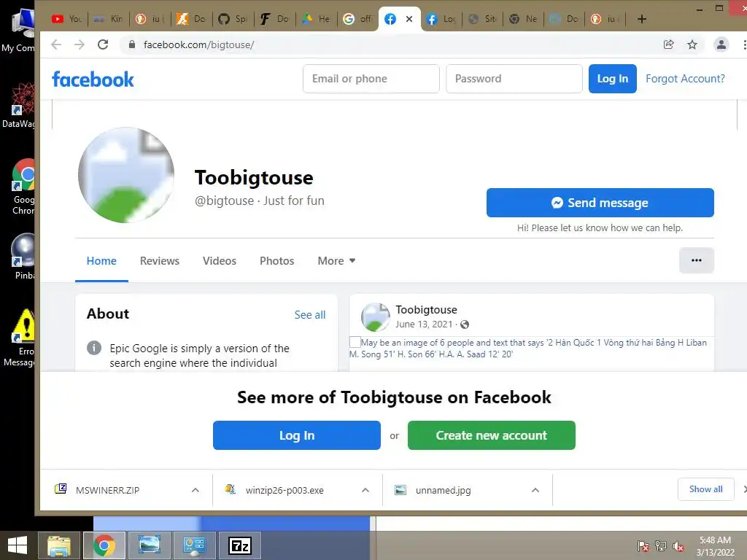Click the network tray icon
Screen dimensions: 747x560
tap(661, 546)
